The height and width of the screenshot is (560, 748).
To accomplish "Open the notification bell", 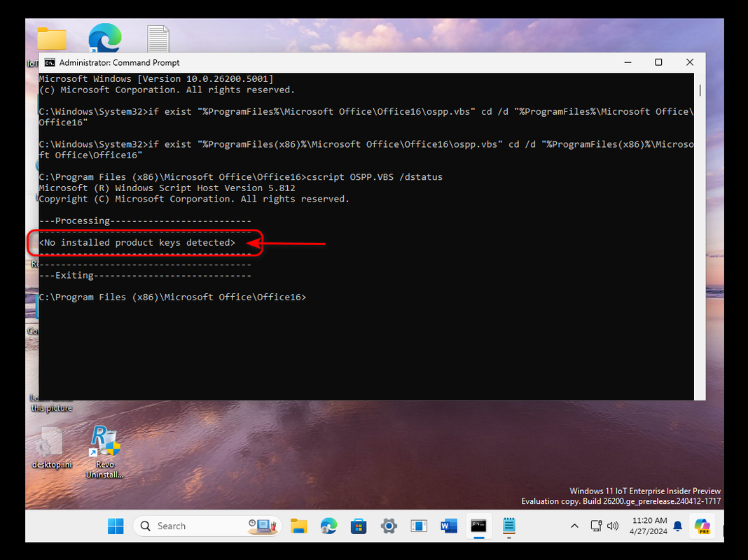I will point(678,526).
